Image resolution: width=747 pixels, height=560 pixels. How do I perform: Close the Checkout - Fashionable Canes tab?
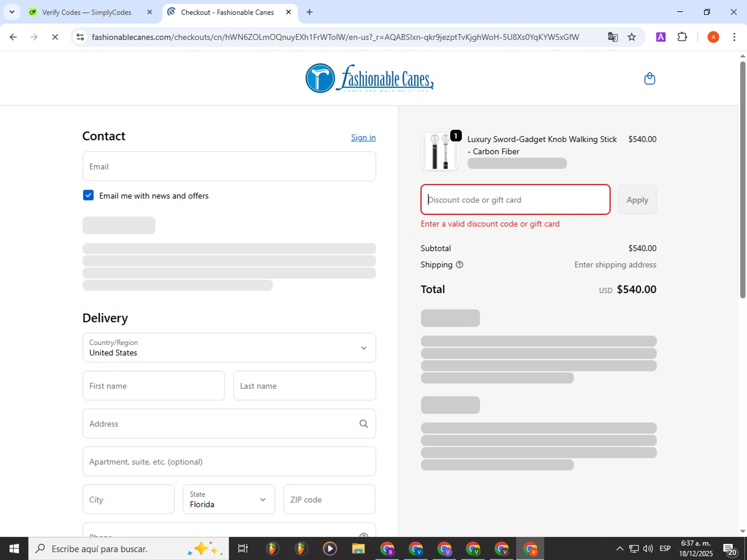click(x=288, y=12)
